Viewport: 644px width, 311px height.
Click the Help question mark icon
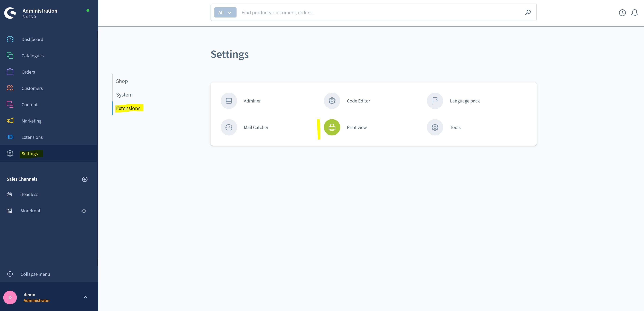[622, 12]
